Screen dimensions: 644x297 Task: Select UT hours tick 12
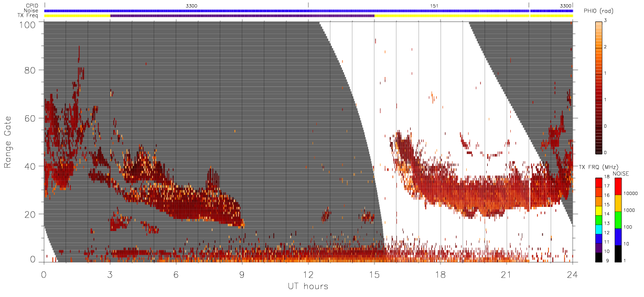308,274
